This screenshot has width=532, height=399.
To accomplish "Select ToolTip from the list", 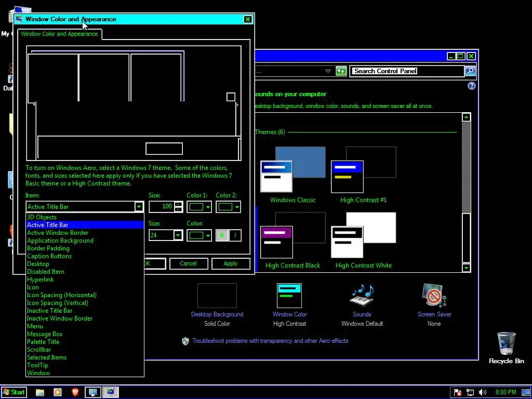I will 85,365.
